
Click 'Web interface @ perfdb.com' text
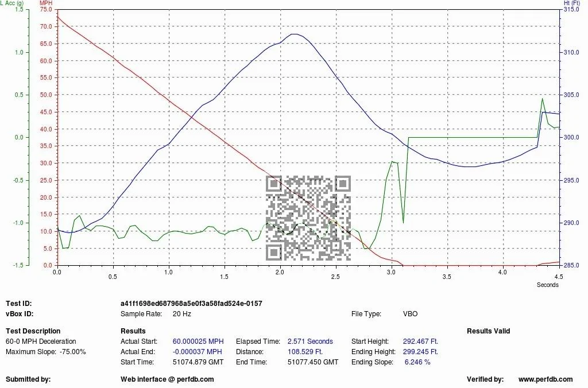[x=167, y=379]
